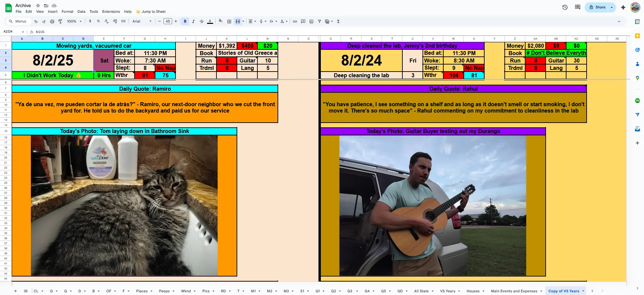Open the functions sigma menu
Viewport: 644px width, 295px height.
pos(338,21)
